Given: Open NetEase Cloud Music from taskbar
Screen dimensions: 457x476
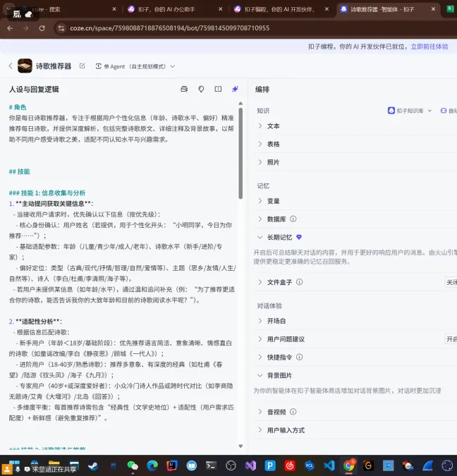Looking at the screenshot, I should point(290,465).
